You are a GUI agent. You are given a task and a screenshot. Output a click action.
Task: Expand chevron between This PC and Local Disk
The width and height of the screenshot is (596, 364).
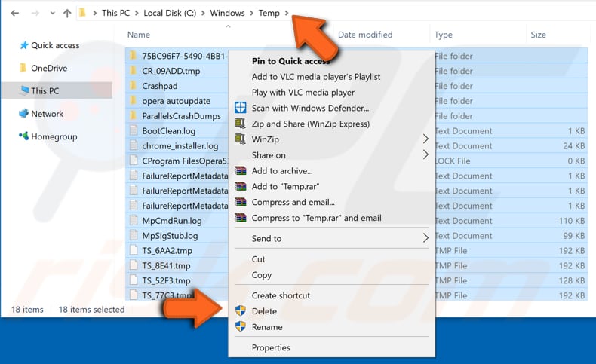tap(137, 14)
